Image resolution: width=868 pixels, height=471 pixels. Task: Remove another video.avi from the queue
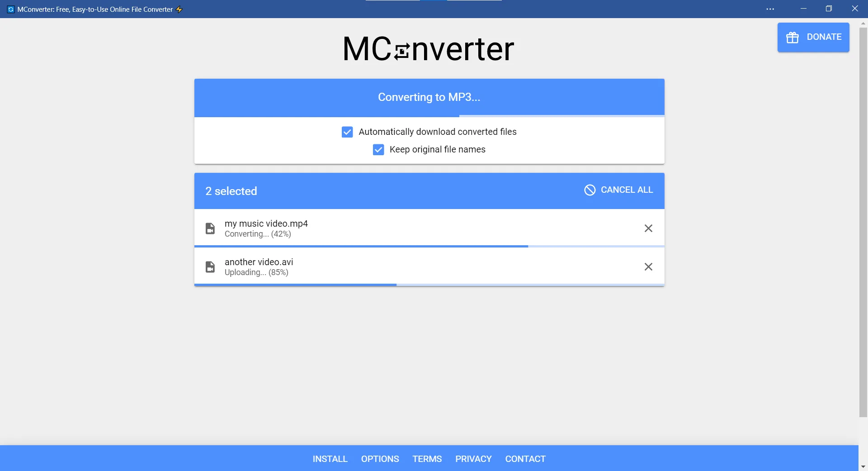pos(648,267)
